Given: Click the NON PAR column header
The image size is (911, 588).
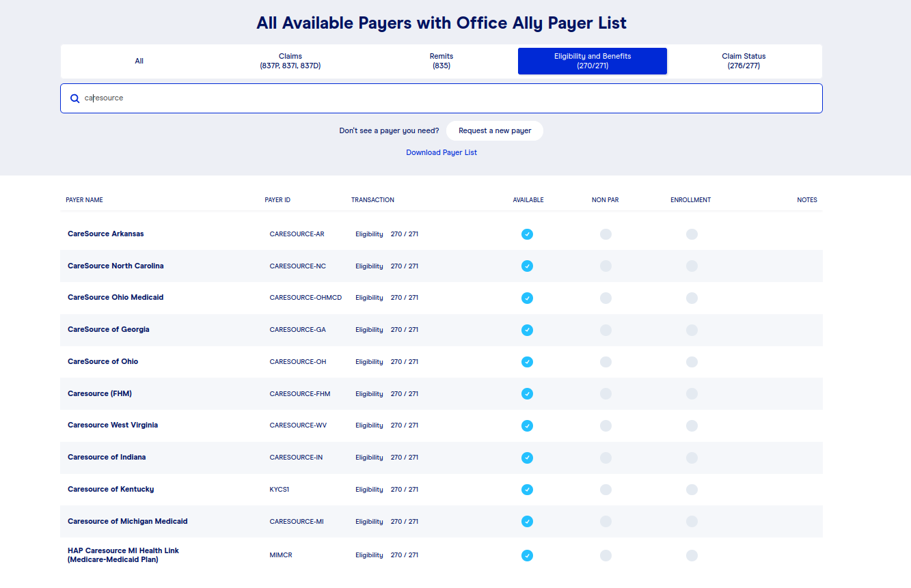Looking at the screenshot, I should (606, 200).
